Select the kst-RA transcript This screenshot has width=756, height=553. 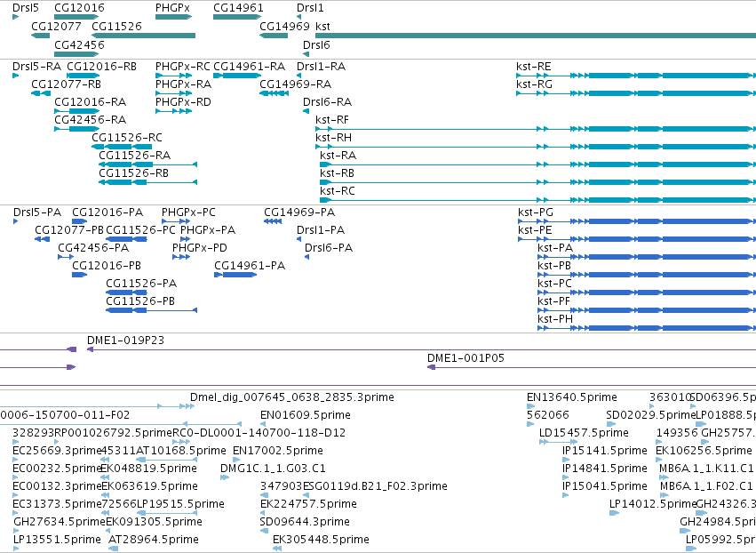coord(538,164)
